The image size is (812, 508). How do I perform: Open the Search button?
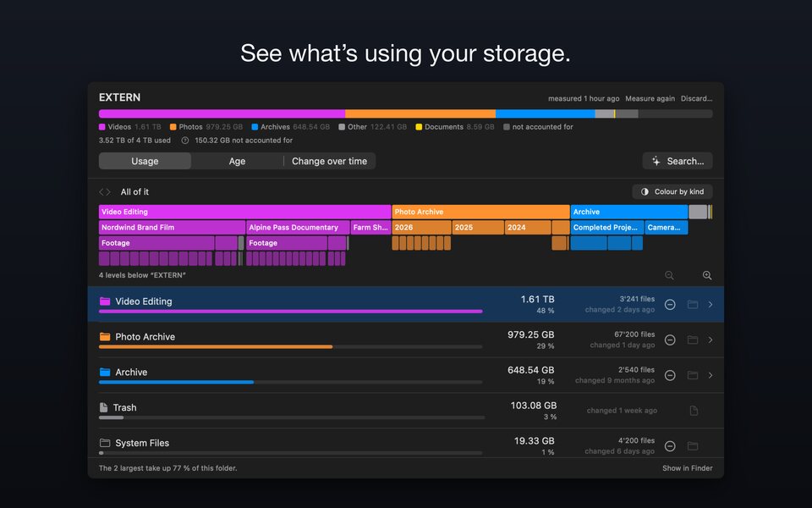point(678,161)
